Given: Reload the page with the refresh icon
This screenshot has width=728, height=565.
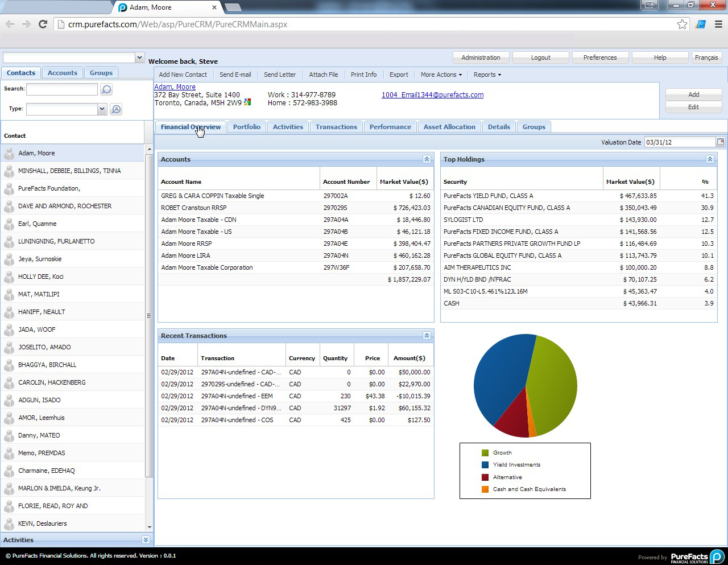Looking at the screenshot, I should pyautogui.click(x=43, y=24).
